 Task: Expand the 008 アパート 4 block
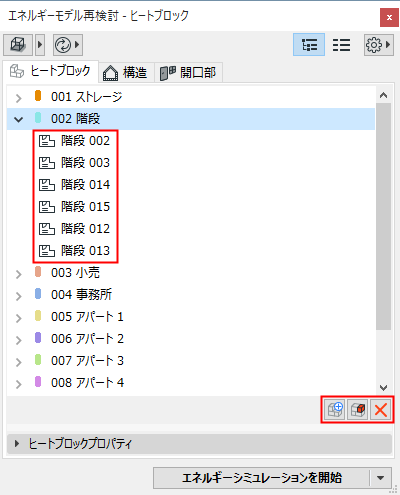(x=19, y=384)
